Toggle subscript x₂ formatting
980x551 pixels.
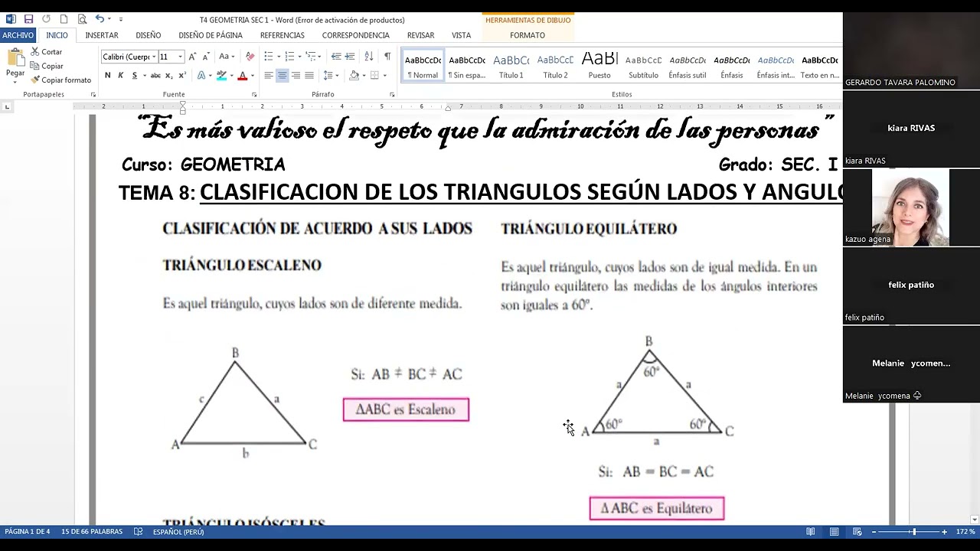click(x=169, y=75)
